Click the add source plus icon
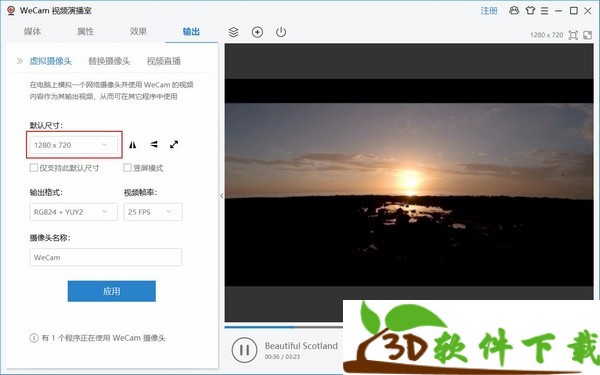 (x=257, y=32)
